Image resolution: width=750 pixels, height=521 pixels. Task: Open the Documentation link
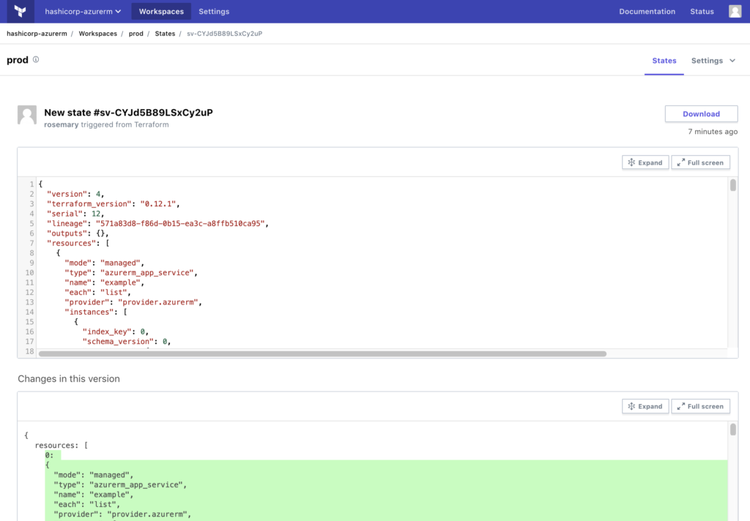click(647, 12)
